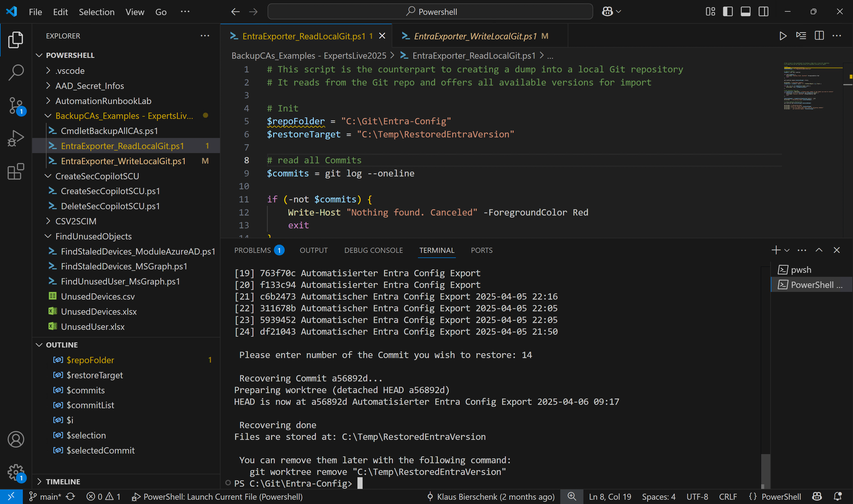Close the EntraExporter_ReadLocalGit.ps1 tab

382,36
